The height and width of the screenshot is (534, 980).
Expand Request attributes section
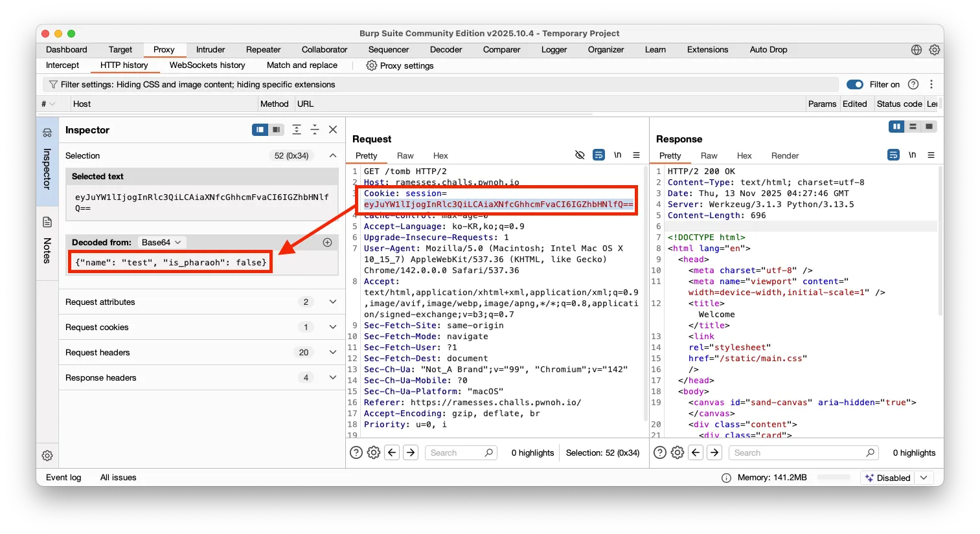tap(333, 302)
